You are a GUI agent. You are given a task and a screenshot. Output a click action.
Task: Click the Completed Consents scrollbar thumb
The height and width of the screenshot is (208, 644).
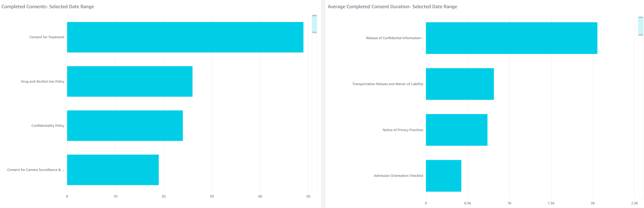click(314, 24)
